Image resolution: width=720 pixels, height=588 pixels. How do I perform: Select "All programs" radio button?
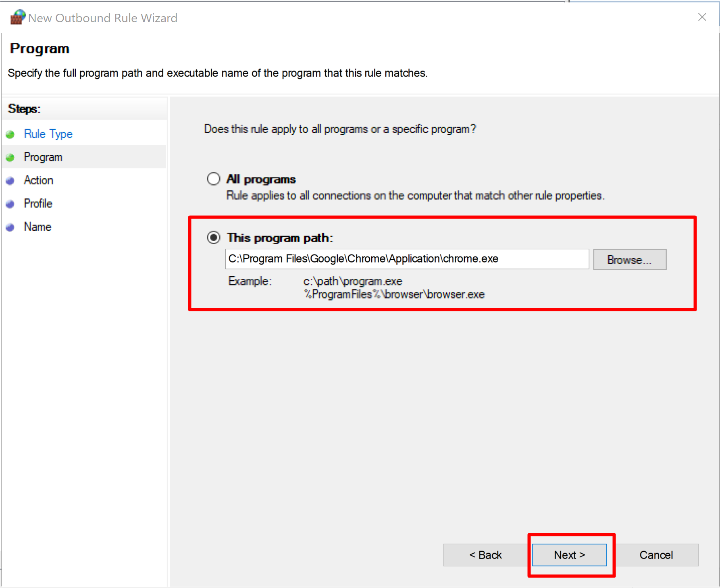coord(213,179)
